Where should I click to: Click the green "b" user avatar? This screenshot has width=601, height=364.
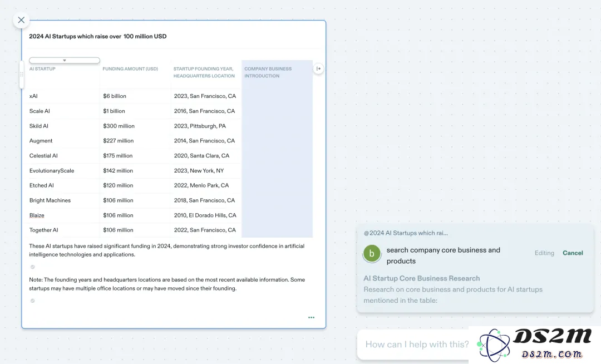372,254
